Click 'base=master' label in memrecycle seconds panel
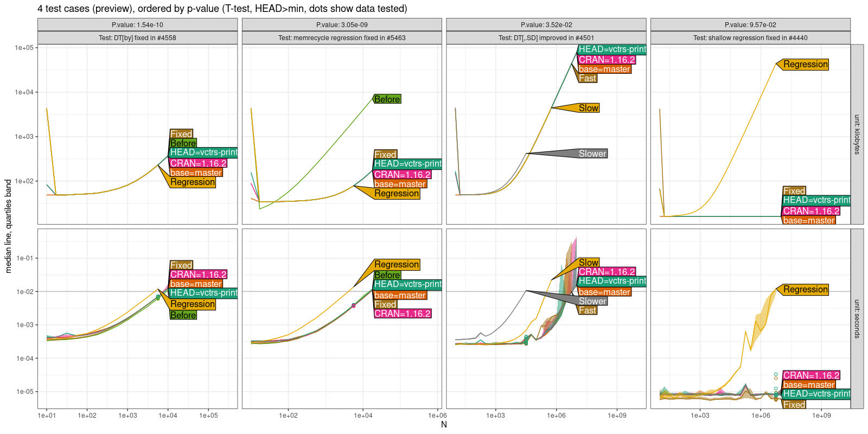Screen dimensions: 868x434 pyautogui.click(x=400, y=295)
